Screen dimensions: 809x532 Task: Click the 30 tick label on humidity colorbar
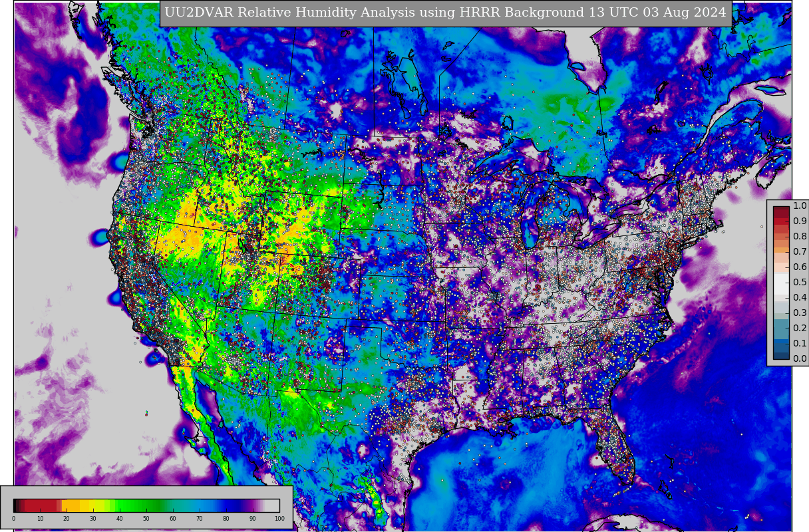tap(93, 519)
